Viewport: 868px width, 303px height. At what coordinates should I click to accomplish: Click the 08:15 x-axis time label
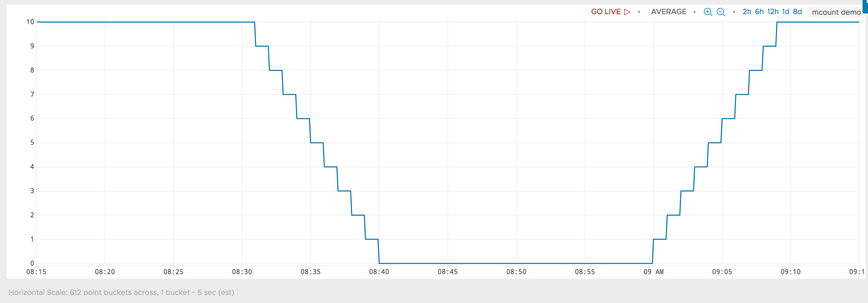(x=36, y=272)
